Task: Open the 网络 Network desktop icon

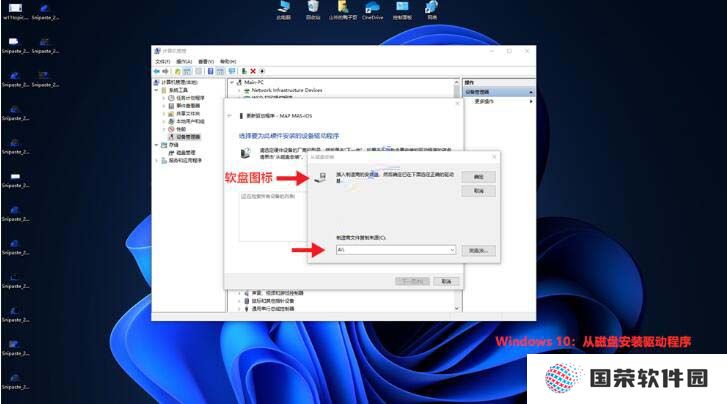Action: [432, 10]
